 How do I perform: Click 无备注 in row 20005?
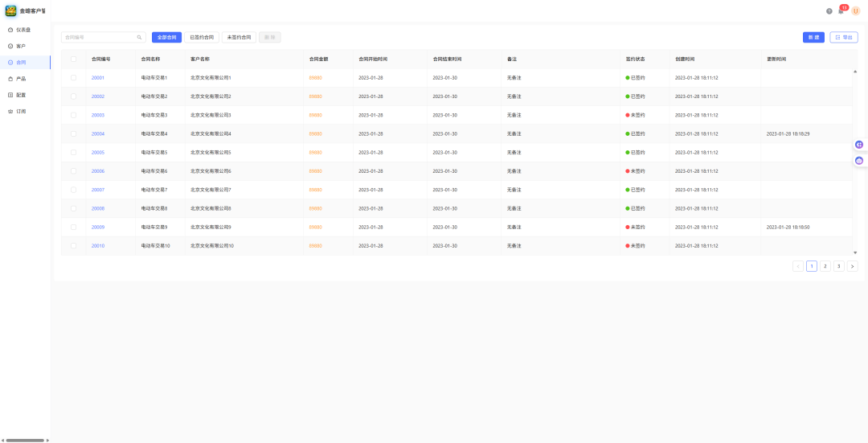coord(514,152)
